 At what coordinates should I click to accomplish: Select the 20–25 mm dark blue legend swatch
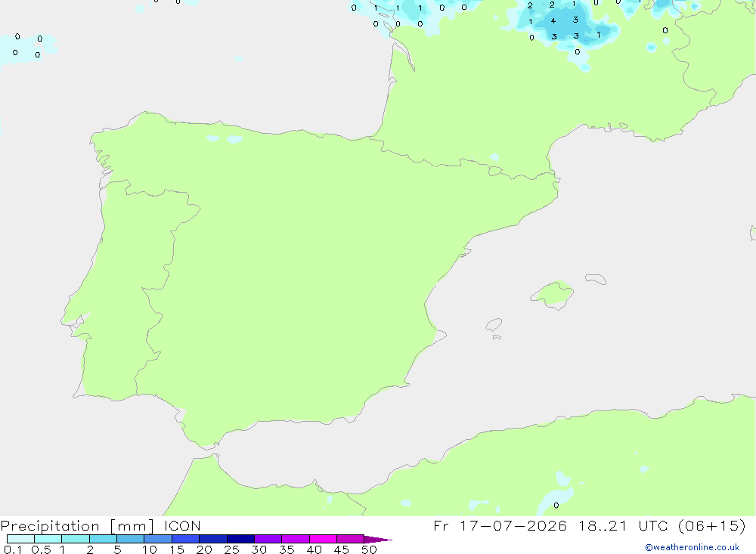pos(213,539)
